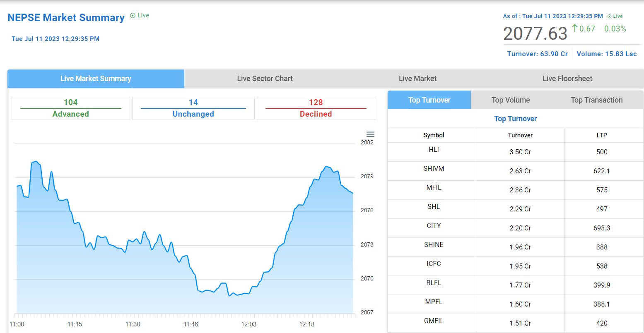Click the 14 Unchanged box
Screen dimensions: 644x333
tap(193, 108)
